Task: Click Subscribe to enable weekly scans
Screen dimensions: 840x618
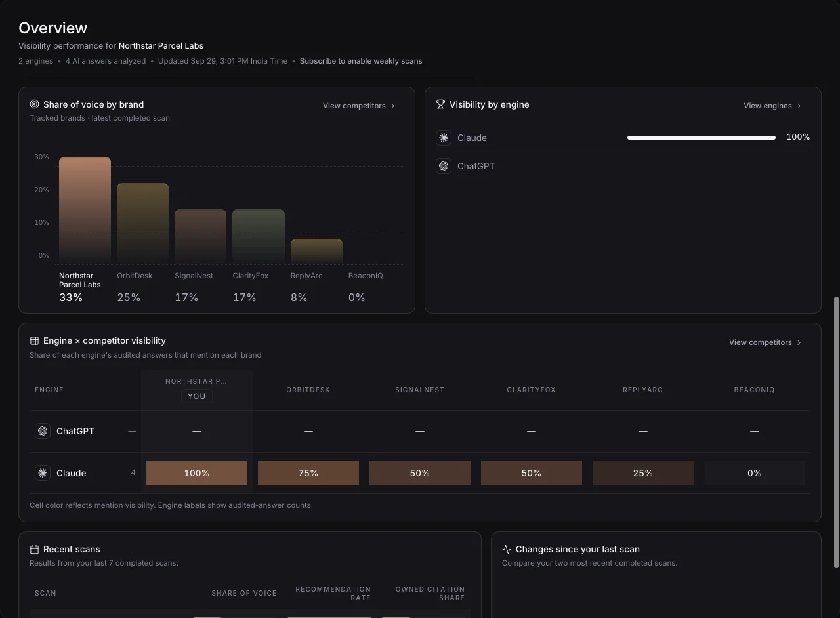Action: 361,61
